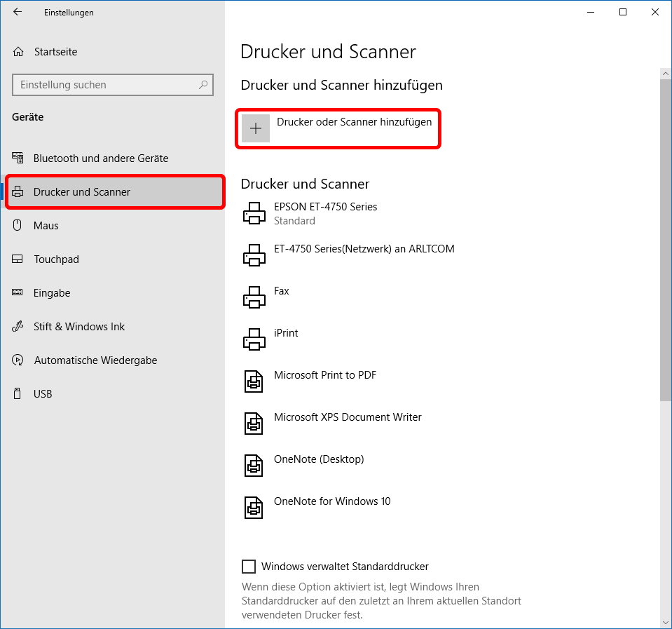Select ET-4750 Series(Netzwerk) an ARLTCOM
This screenshot has height=629, width=672.
coord(364,249)
